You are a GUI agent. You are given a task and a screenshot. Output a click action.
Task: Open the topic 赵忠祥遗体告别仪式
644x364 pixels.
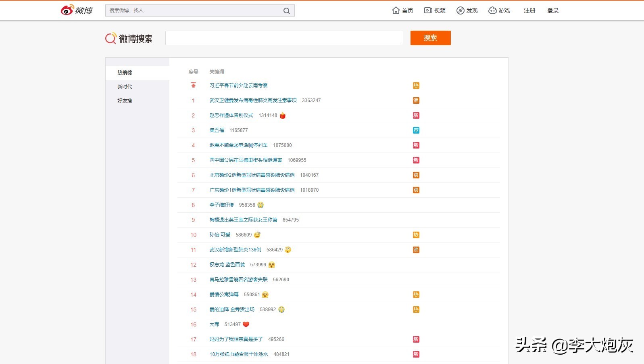click(x=231, y=115)
